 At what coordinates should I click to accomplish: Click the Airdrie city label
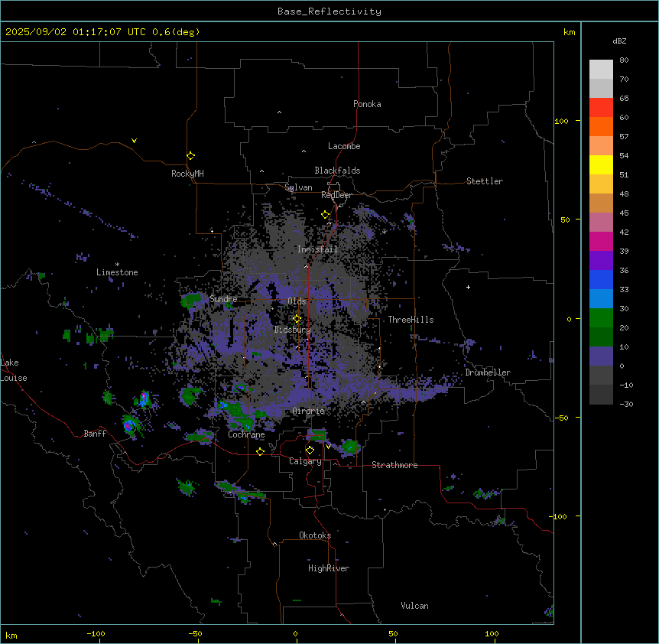(x=309, y=411)
